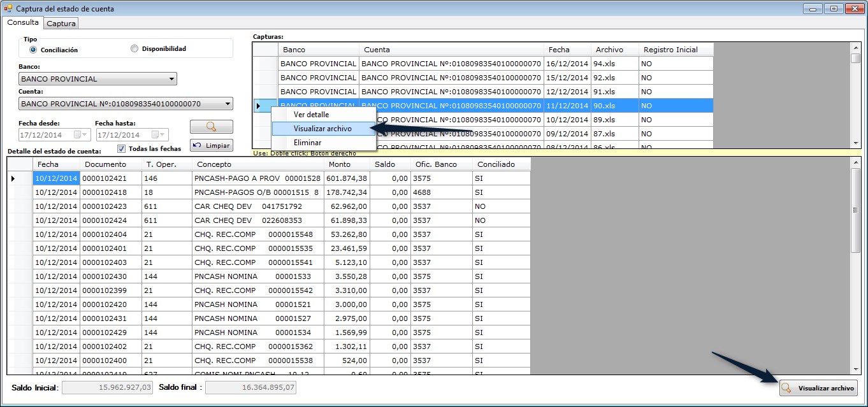Click the 89.xls file cell
This screenshot has width=868, height=407.
click(x=615, y=120)
